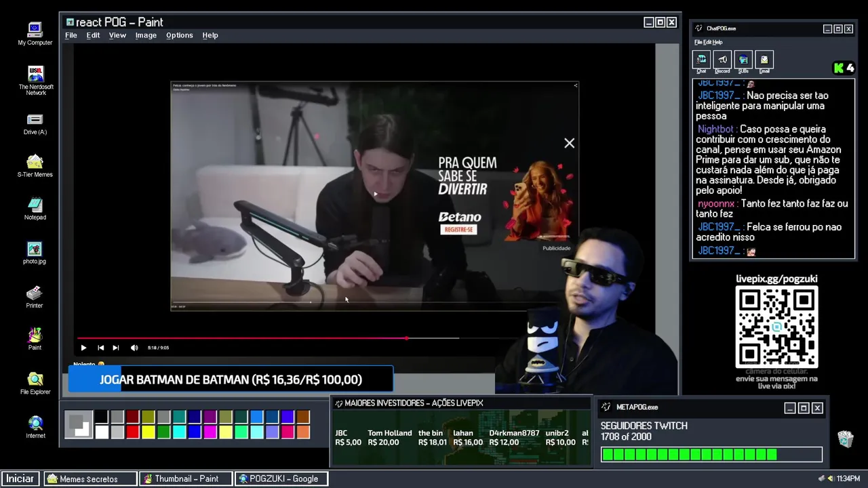Select the orange color swatch
Image resolution: width=868 pixels, height=488 pixels.
pos(303,432)
